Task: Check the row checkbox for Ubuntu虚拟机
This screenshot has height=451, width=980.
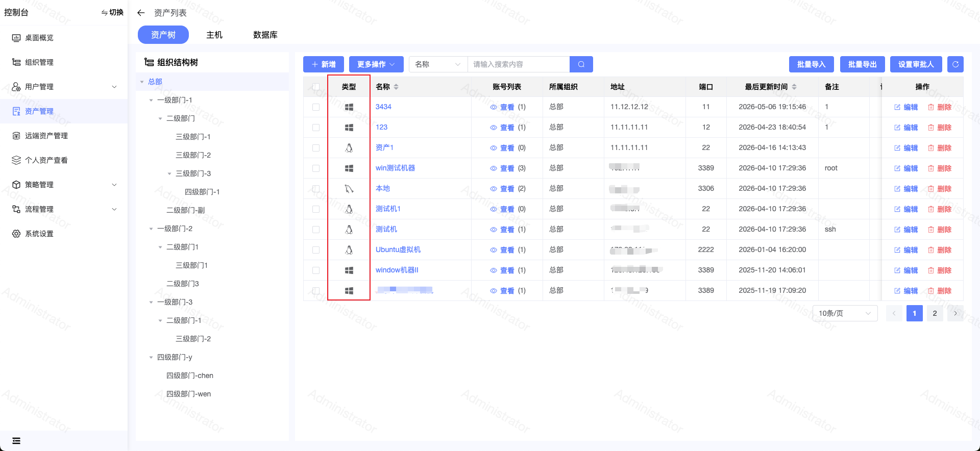Action: (316, 250)
